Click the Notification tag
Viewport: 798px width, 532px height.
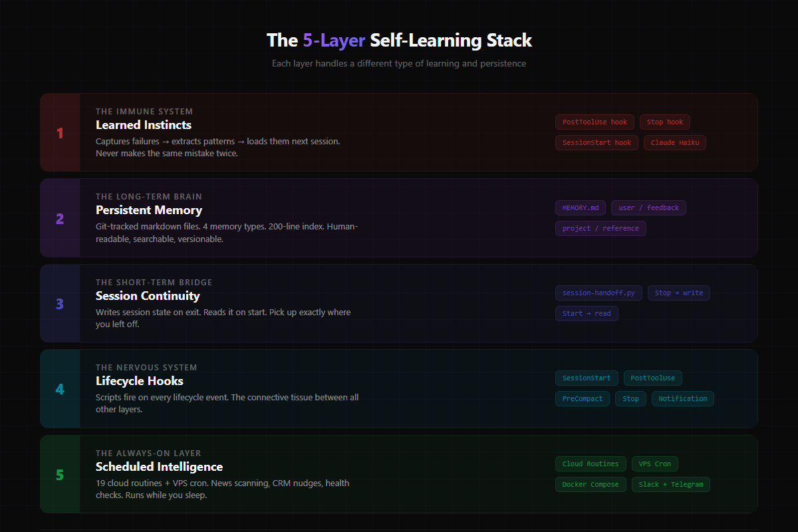point(683,399)
